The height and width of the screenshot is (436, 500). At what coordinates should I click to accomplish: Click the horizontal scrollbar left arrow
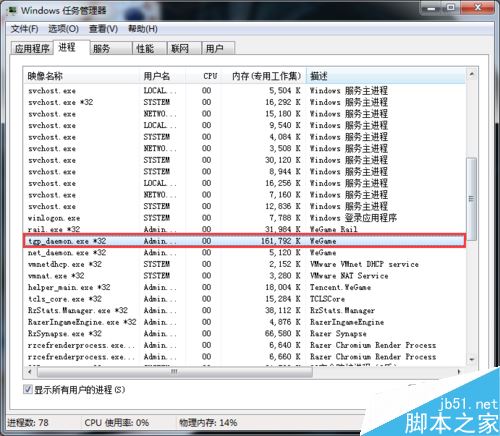click(x=30, y=371)
